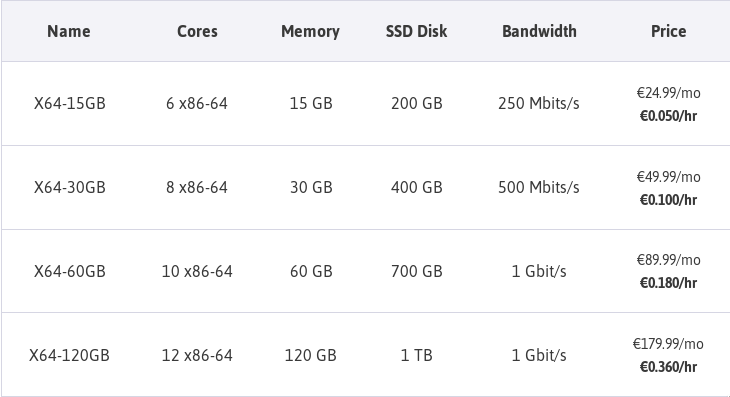Click the 400 GB SSD disk cell
The width and height of the screenshot is (730, 397).
click(x=416, y=188)
